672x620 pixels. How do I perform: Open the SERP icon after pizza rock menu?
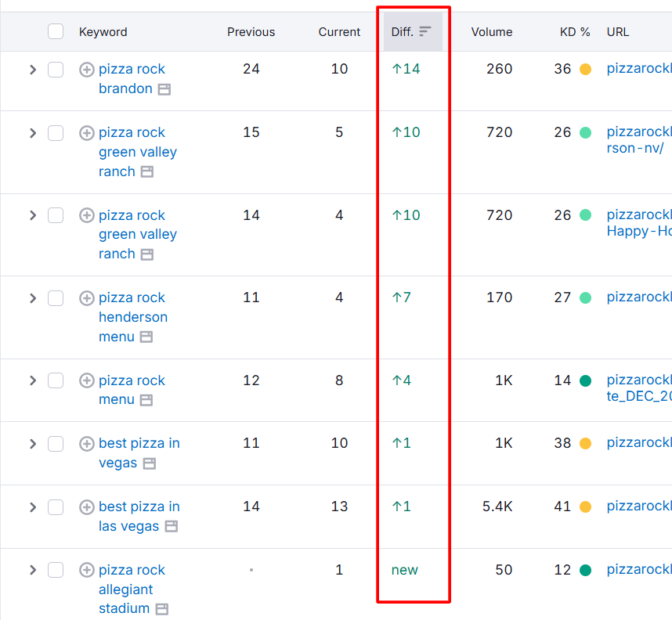(x=146, y=400)
